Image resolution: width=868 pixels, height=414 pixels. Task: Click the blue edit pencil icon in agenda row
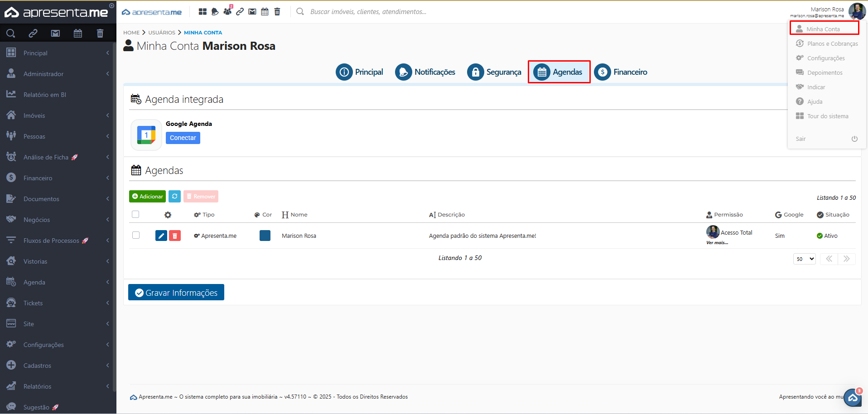tap(161, 236)
